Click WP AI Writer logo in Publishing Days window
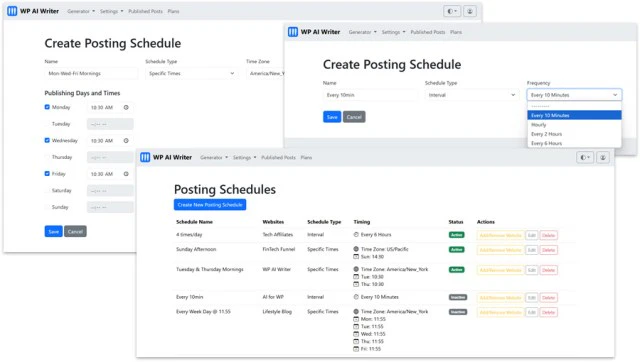 pyautogui.click(x=12, y=11)
